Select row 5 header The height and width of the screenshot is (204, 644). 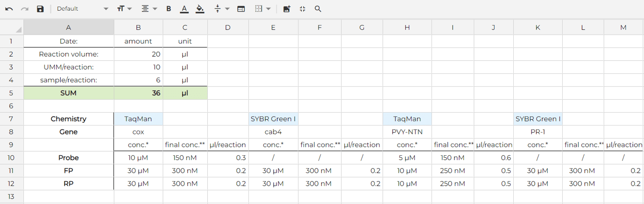(11, 93)
